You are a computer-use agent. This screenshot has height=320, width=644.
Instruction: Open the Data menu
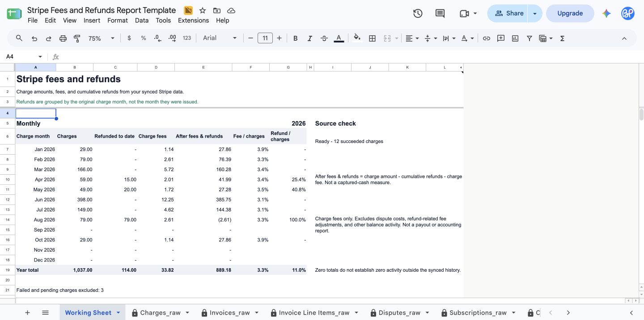pyautogui.click(x=142, y=21)
